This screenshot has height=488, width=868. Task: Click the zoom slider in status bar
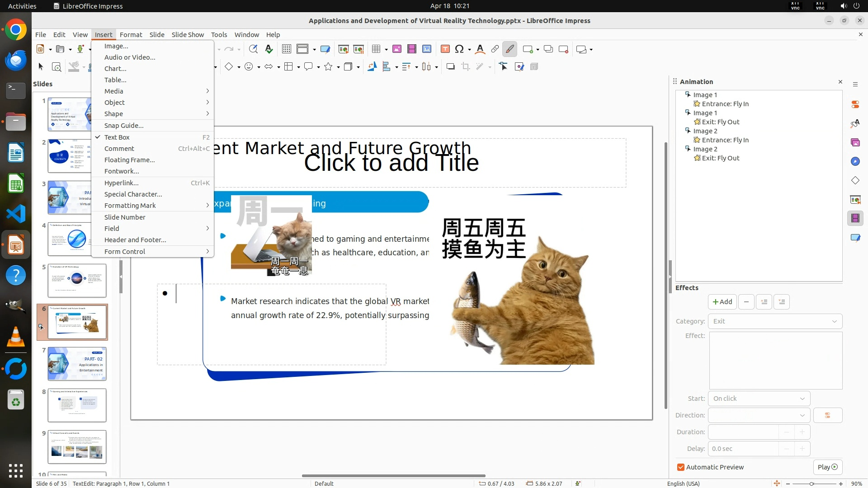tap(811, 484)
